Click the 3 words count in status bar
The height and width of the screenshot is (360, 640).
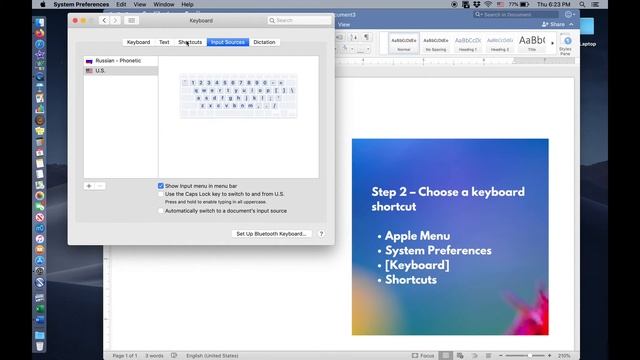pos(154,356)
